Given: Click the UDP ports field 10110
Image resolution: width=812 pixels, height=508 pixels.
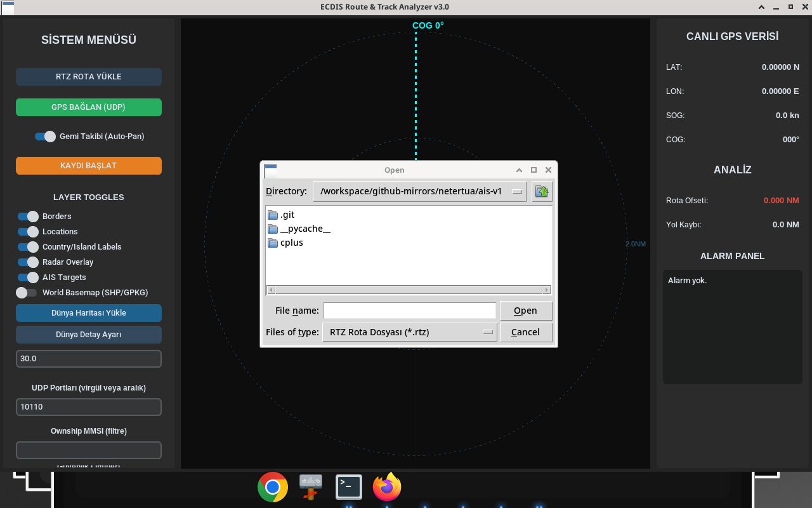Looking at the screenshot, I should click(89, 407).
